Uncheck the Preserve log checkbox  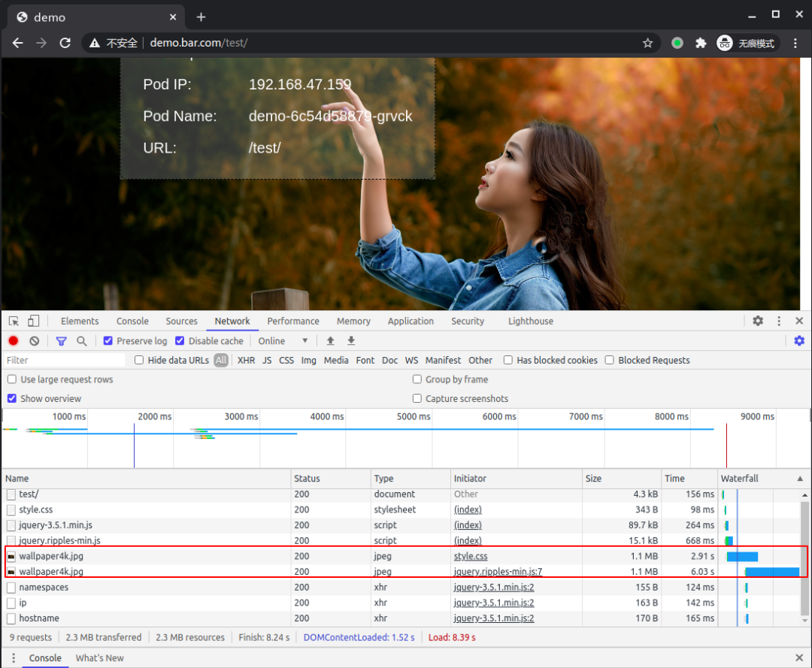(108, 341)
